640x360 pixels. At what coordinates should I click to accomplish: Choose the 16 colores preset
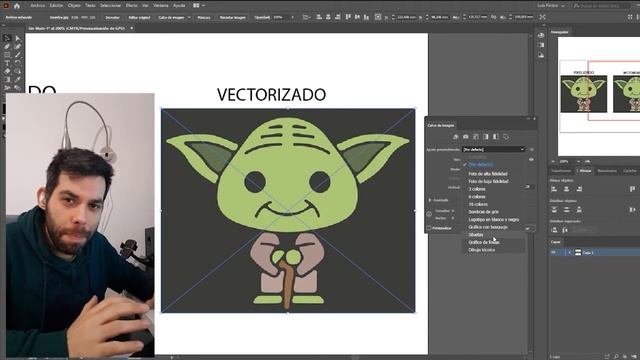click(x=478, y=204)
